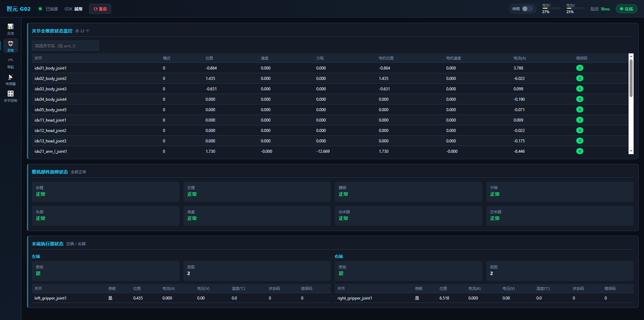Open the 传感器 sensors sidebar icon
This screenshot has height=320, width=644.
click(10, 79)
